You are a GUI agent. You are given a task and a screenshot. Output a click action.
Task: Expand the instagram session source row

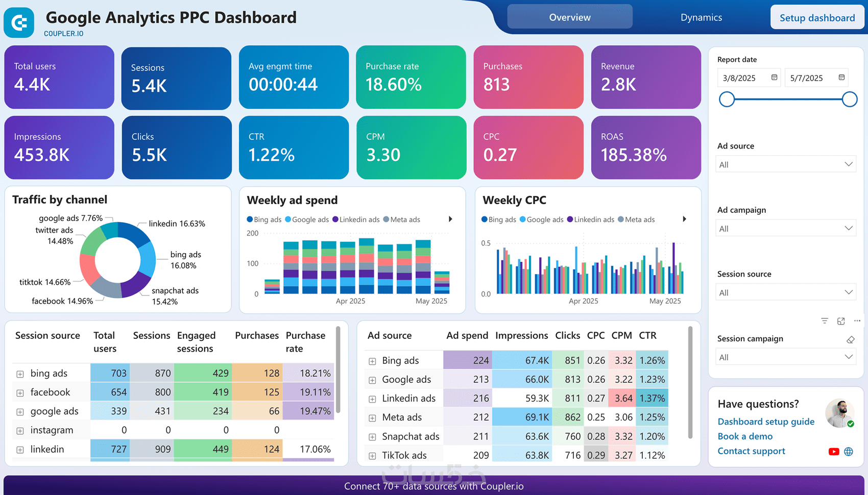[x=20, y=431]
